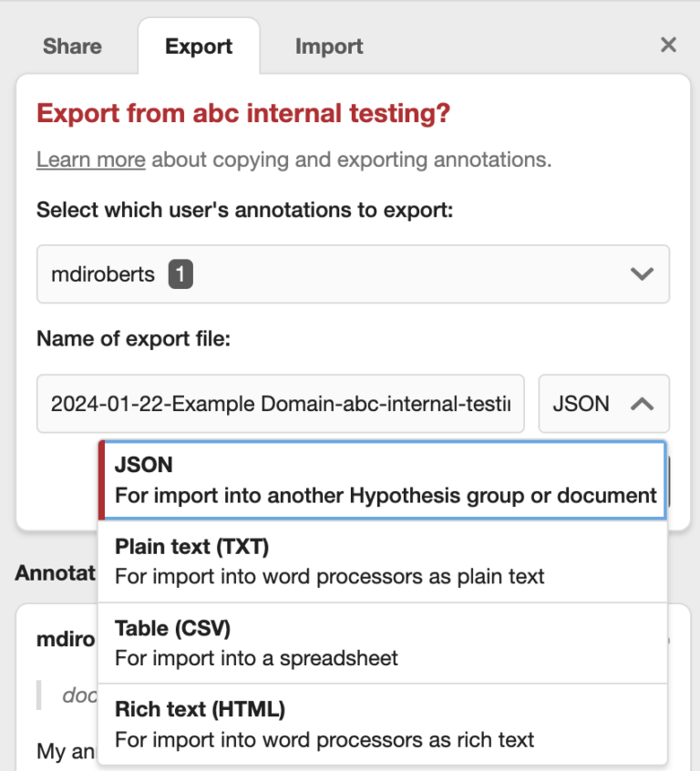
Task: Select the Export tab
Action: coord(199,46)
